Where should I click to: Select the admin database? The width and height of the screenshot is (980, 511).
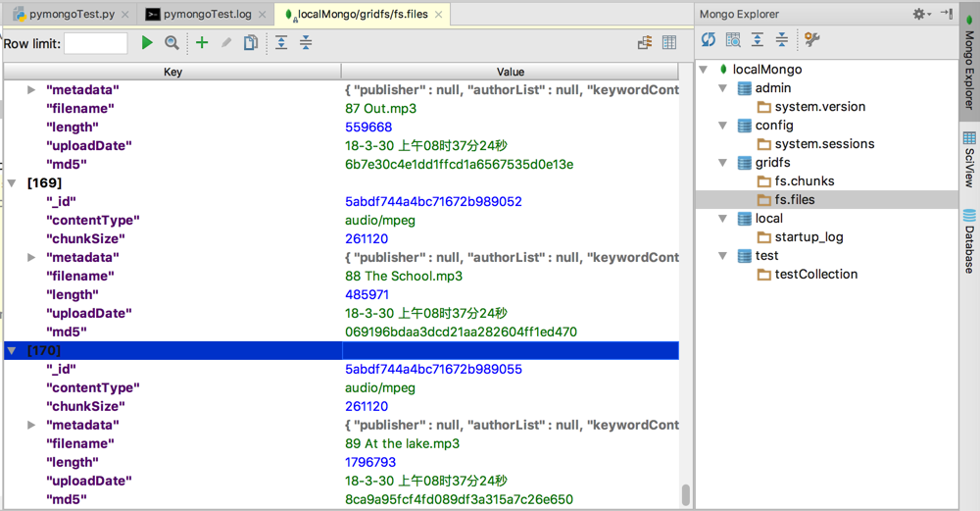point(772,88)
